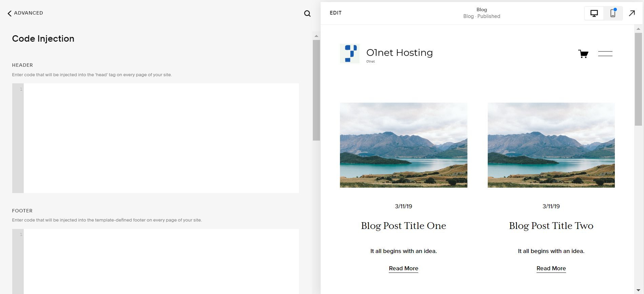
Task: Click Read More under Blog Post Title One
Action: (x=403, y=268)
